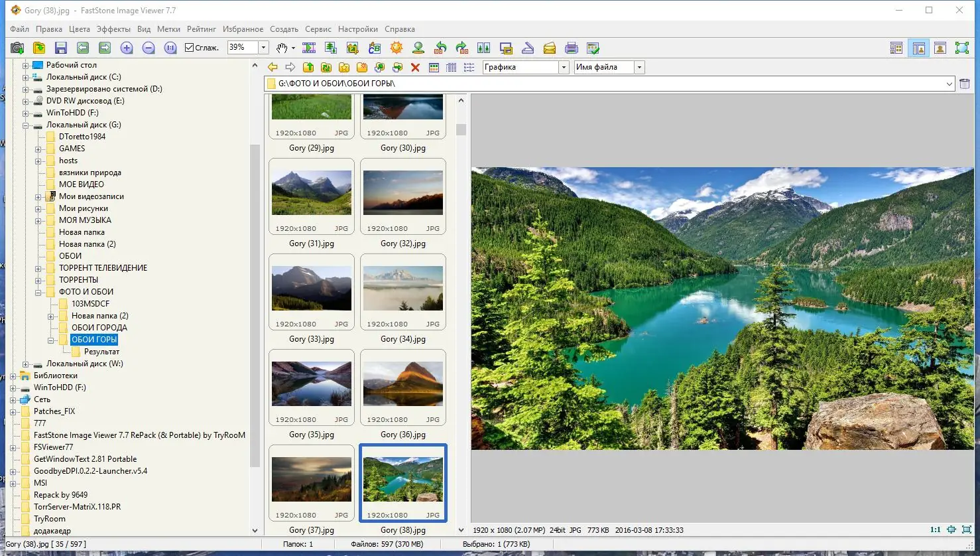
Task: Open the Правка menu
Action: tap(49, 29)
